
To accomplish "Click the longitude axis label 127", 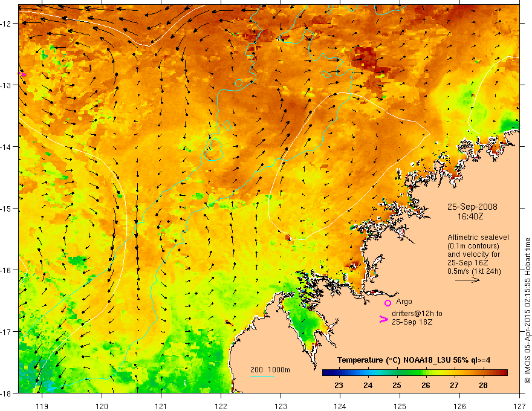I will (519, 406).
